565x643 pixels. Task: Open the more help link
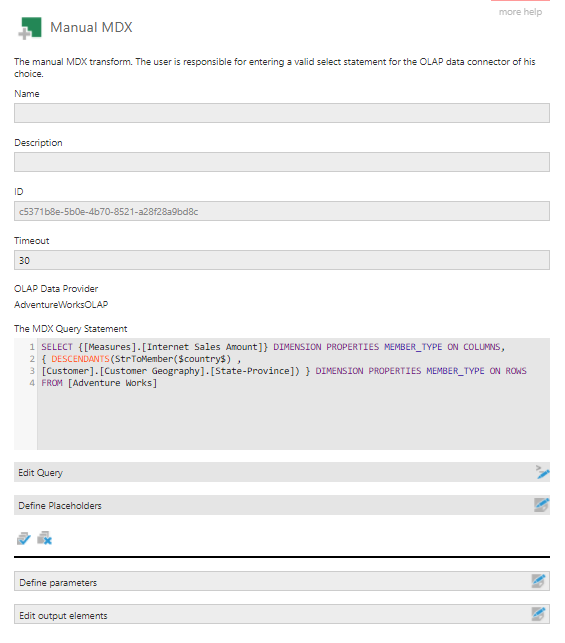tap(520, 12)
